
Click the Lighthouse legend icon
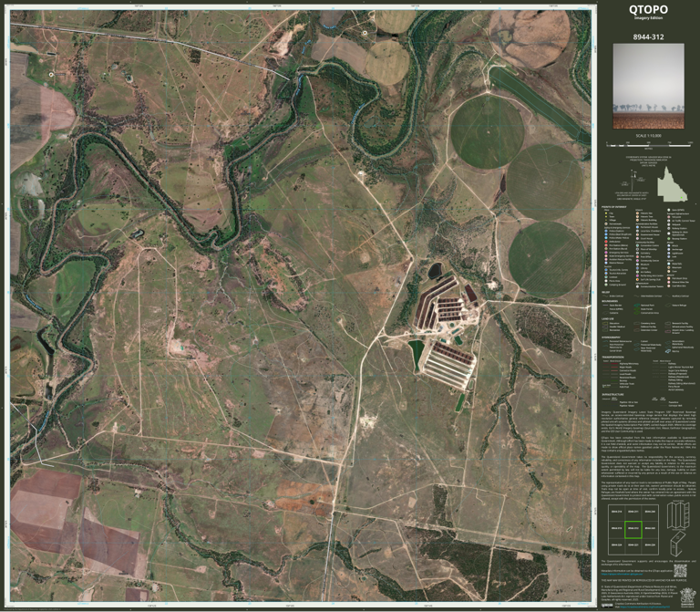coord(669,254)
